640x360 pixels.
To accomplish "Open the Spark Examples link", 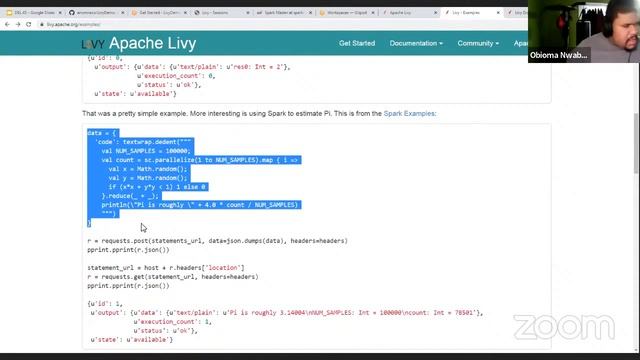I will 409,113.
